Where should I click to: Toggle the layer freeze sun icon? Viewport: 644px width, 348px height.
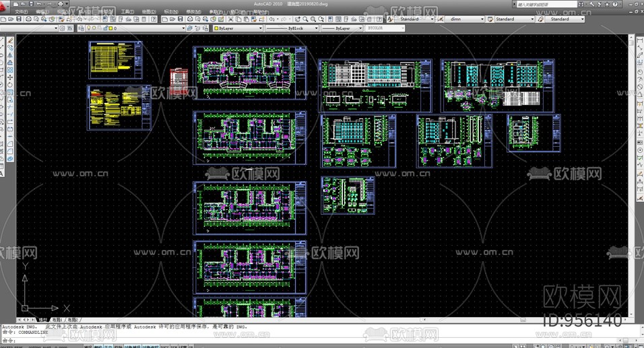(94, 28)
